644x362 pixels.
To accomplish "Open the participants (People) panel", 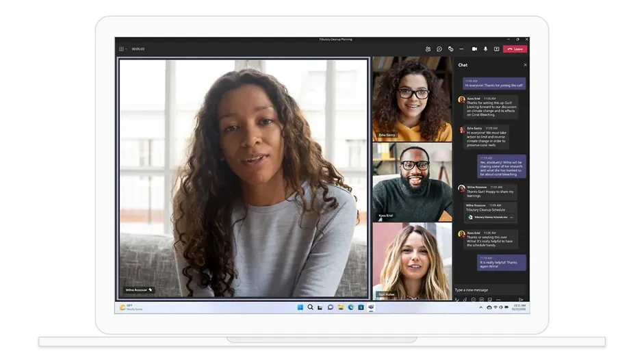I will (428, 49).
